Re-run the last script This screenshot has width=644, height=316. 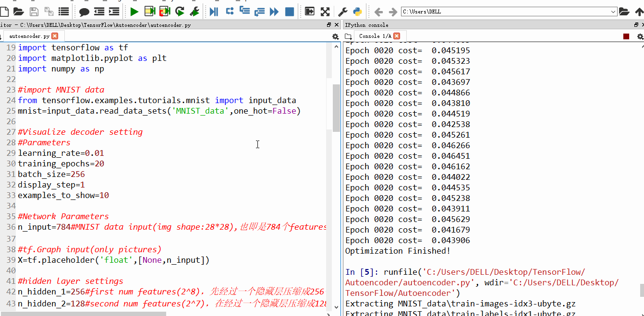[180, 12]
